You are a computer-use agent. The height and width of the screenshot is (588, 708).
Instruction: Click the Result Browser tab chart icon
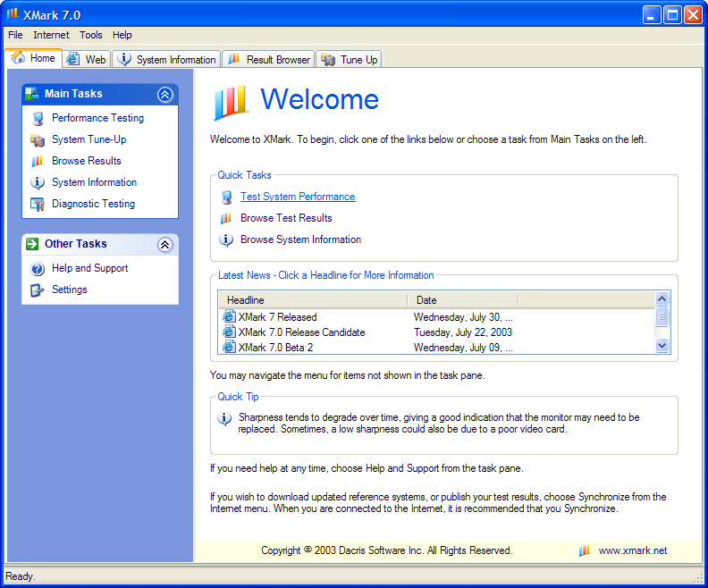234,59
